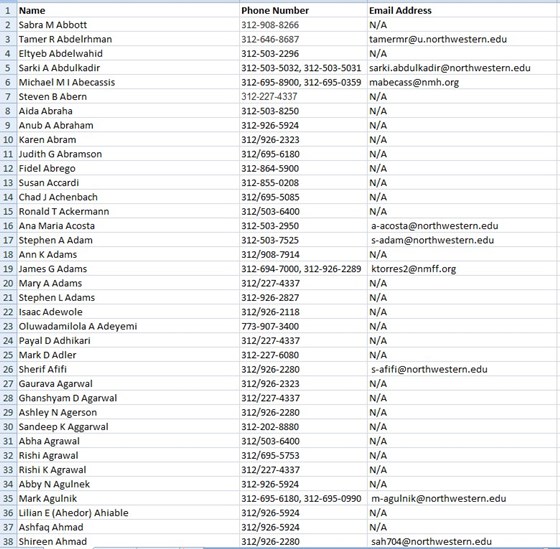Select the cell Shireen Ahmad
Screen dimensions: 560x549
(128, 541)
